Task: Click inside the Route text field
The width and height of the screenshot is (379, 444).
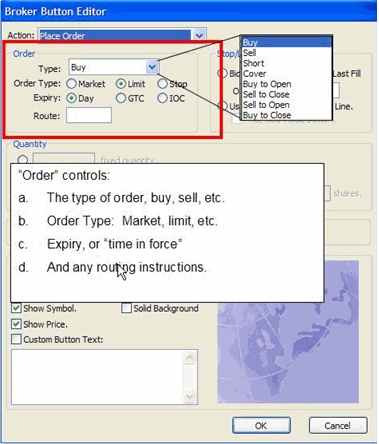Action: [x=89, y=115]
